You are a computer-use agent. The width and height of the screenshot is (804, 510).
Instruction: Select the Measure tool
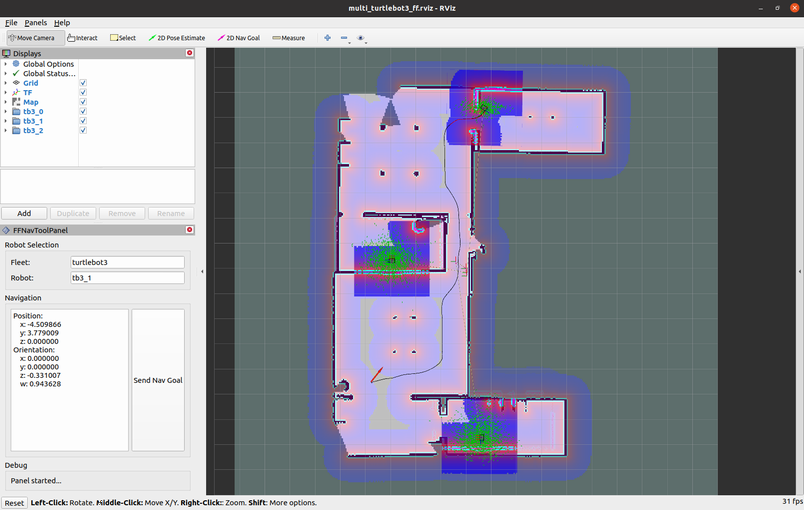289,38
